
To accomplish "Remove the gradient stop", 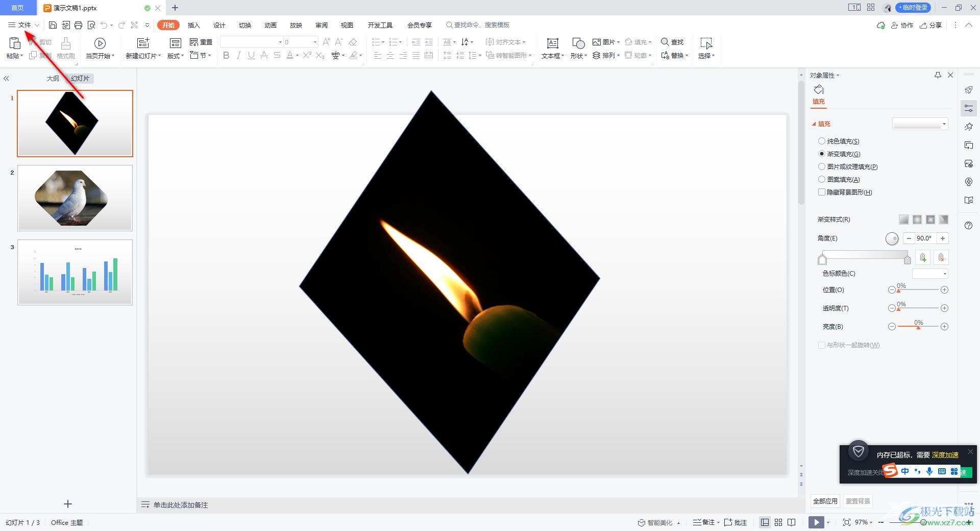I will coord(941,258).
